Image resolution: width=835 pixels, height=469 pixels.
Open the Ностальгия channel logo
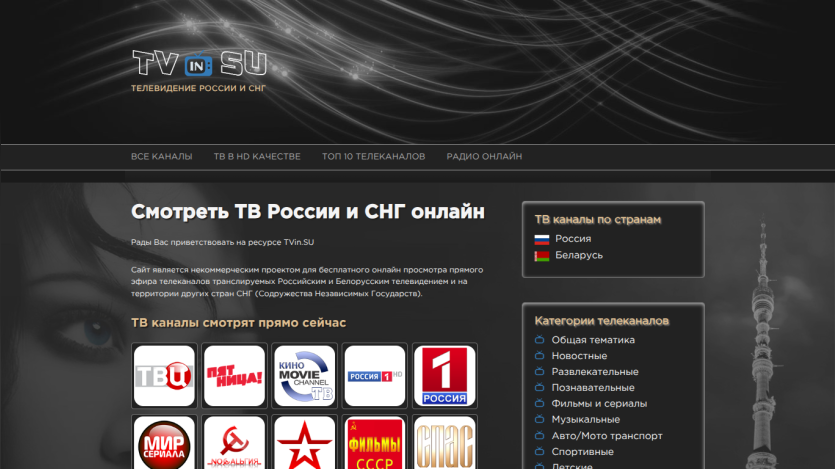pos(234,443)
